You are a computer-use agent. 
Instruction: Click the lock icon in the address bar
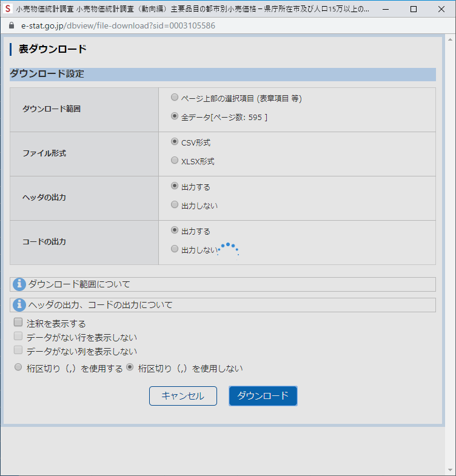point(11,26)
